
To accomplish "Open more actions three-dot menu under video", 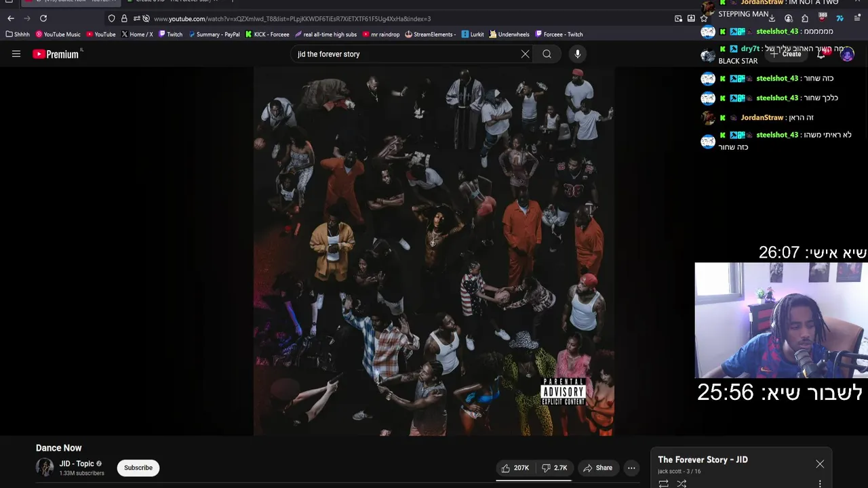I will tap(631, 468).
